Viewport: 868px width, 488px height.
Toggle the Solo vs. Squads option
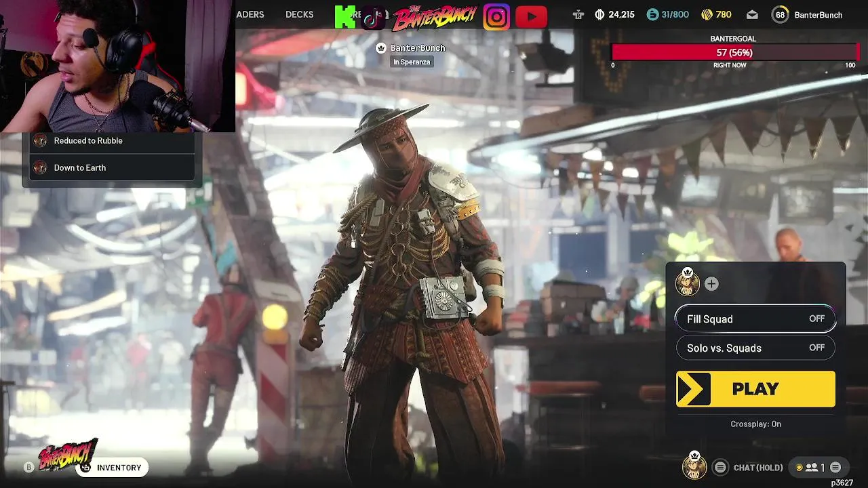click(x=755, y=348)
